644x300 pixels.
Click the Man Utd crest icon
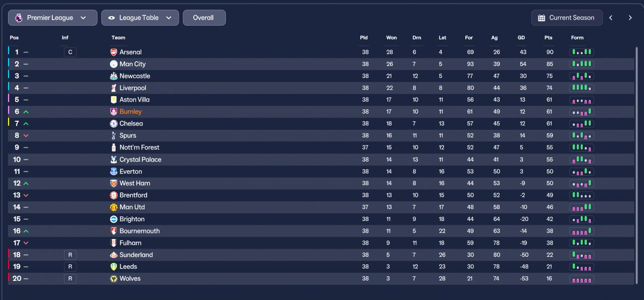coord(113,207)
